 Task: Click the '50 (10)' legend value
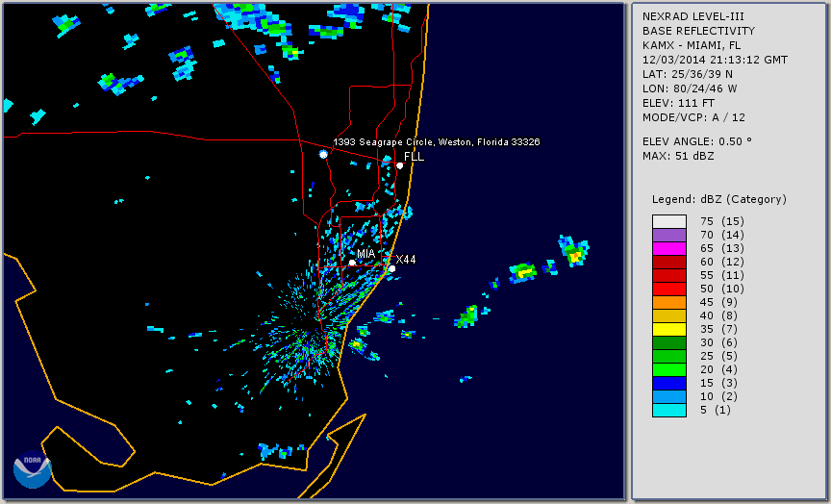click(722, 289)
